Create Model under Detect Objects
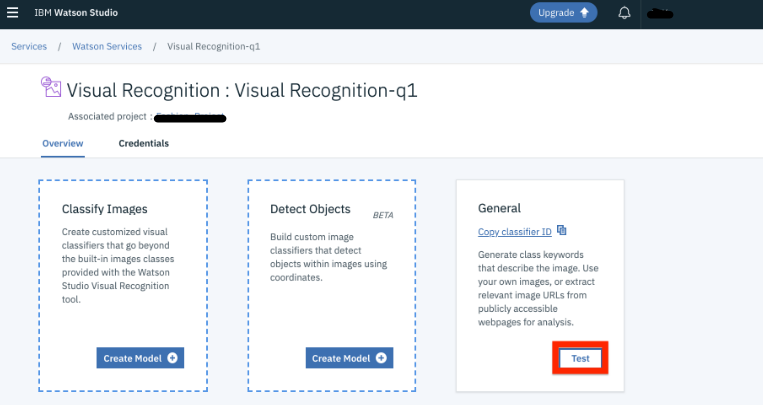 (349, 358)
